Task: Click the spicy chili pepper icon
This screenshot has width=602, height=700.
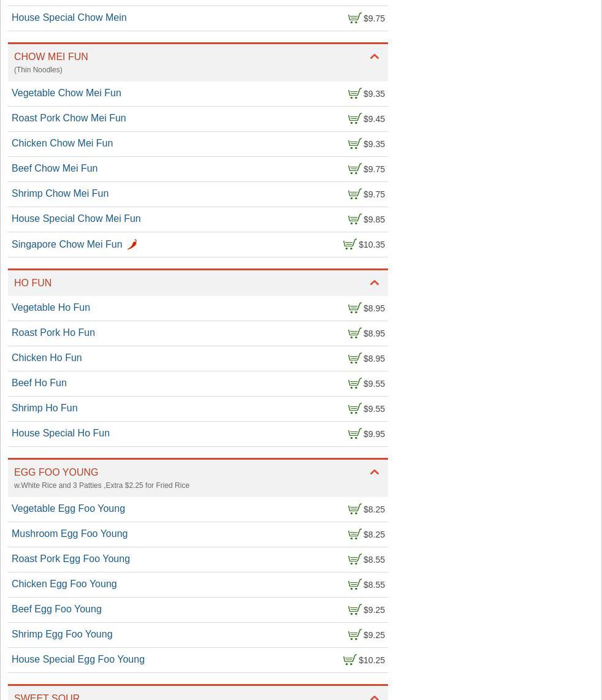Action: click(x=132, y=245)
